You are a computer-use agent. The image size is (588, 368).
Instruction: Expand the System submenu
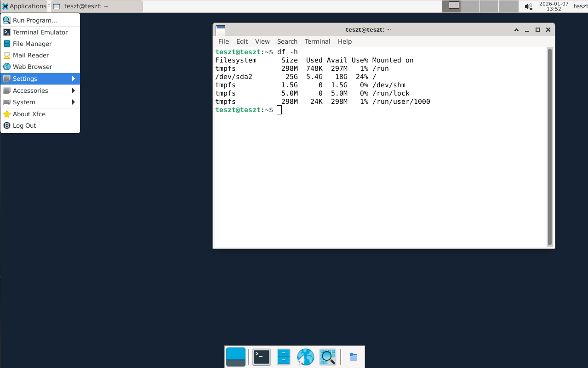24,102
